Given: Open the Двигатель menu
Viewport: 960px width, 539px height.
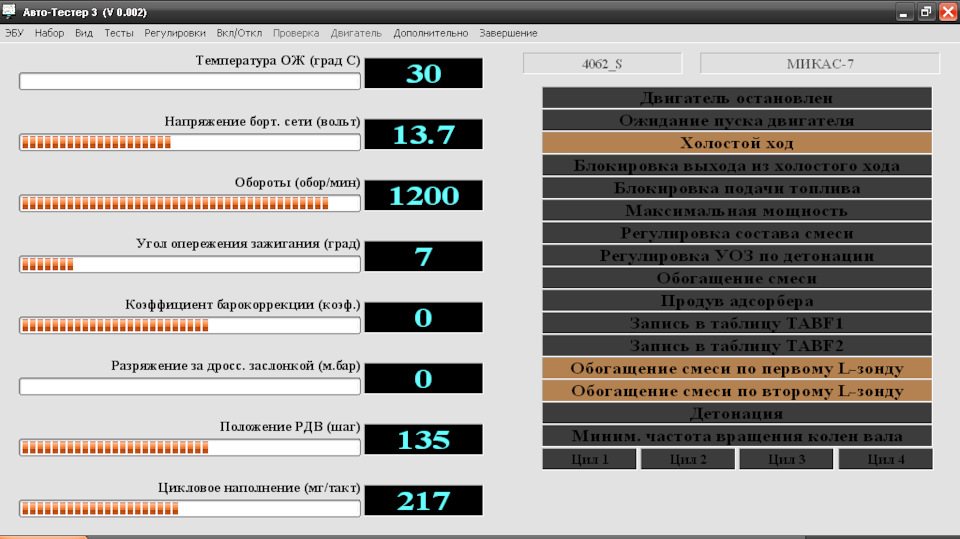Looking at the screenshot, I should coord(356,33).
